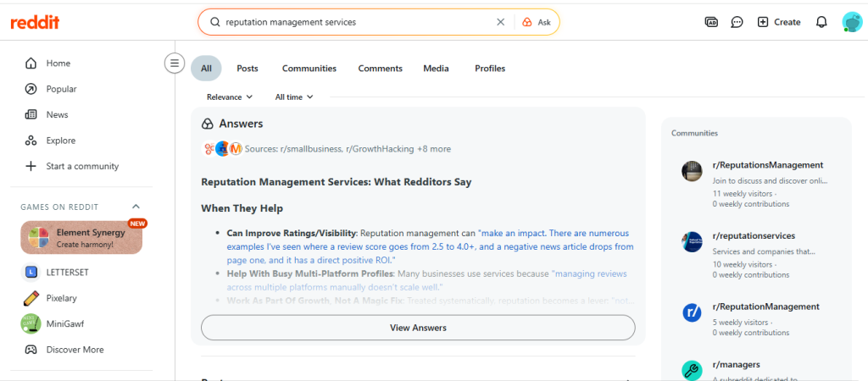
Task: Select the All search tab
Action: pyautogui.click(x=206, y=69)
